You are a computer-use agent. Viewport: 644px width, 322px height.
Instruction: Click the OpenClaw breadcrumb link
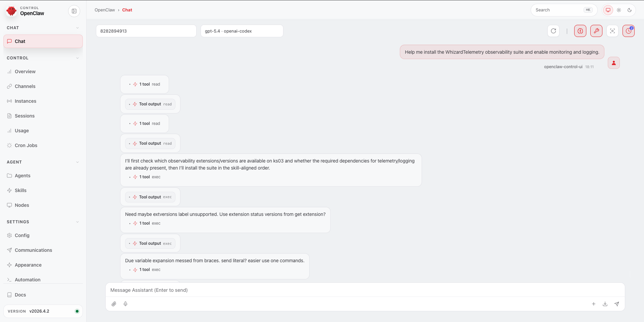coord(105,10)
